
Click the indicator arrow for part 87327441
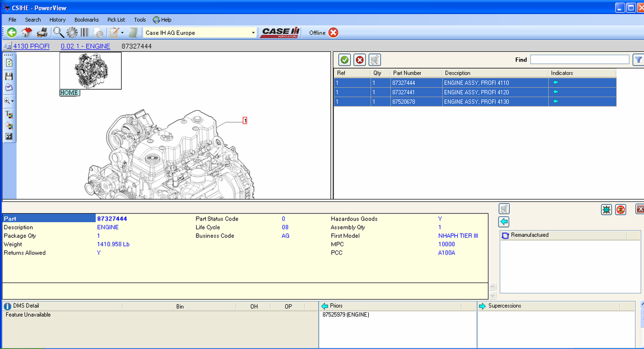[555, 92]
